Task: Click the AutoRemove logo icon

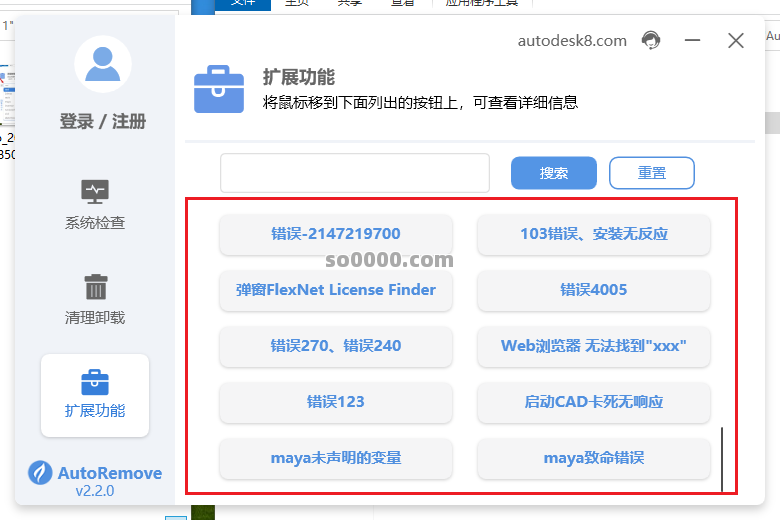Action: pyautogui.click(x=40, y=473)
